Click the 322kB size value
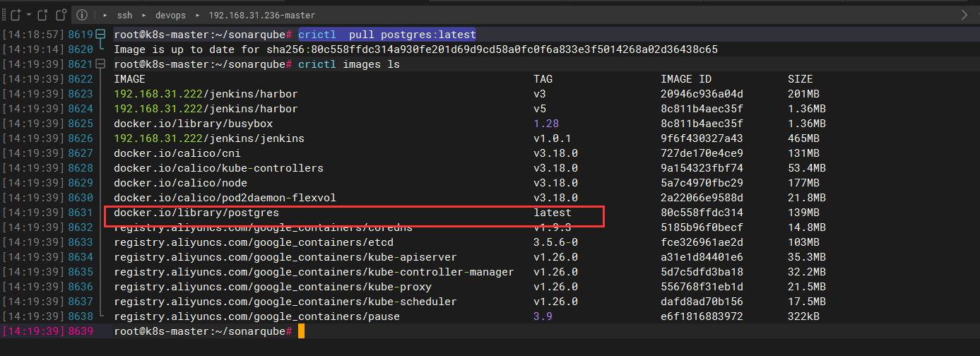 click(803, 316)
